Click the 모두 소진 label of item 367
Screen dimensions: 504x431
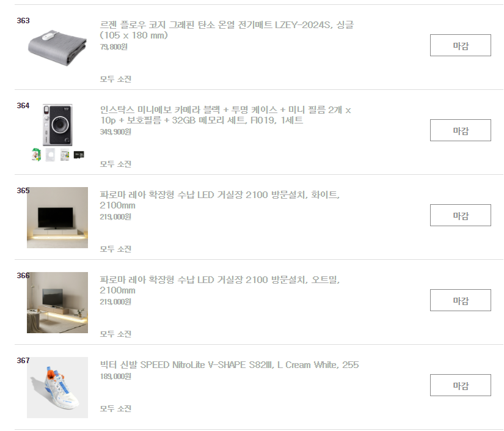115,408
